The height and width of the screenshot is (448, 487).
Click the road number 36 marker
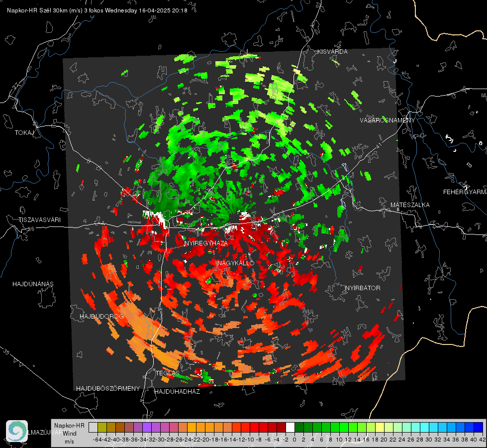(31, 229)
